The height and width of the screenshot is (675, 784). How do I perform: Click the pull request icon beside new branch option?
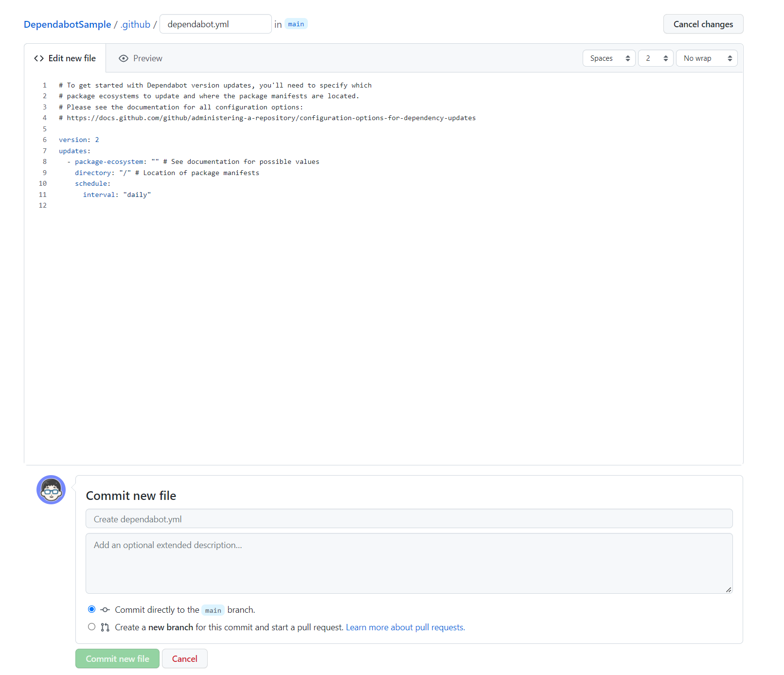(105, 627)
